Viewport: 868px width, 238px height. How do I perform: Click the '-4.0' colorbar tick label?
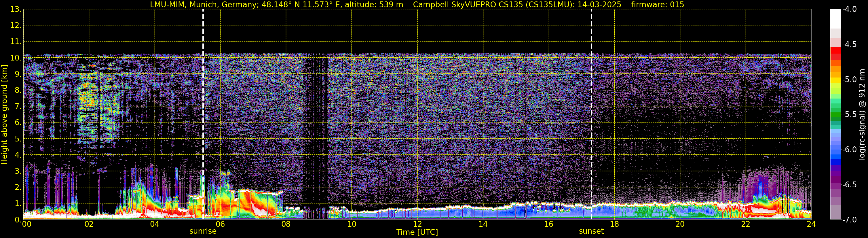[849, 10]
